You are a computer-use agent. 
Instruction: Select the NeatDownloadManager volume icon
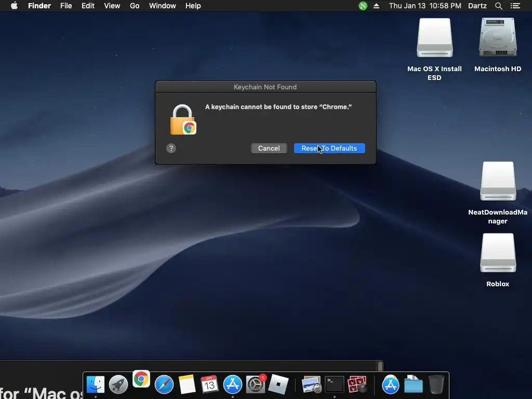click(498, 181)
